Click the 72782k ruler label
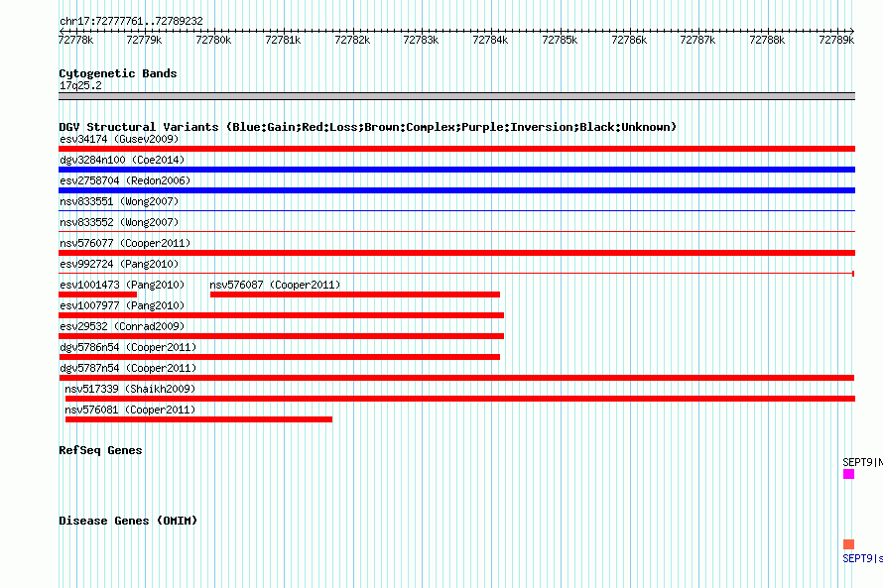 tap(352, 40)
